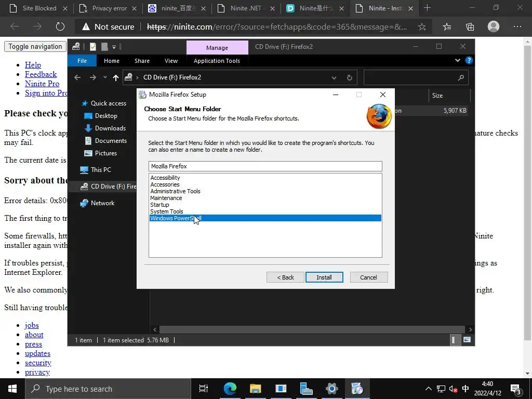Cancel the Mozilla Firefox Setup
Viewport: 532px width, 399px height.
(x=368, y=277)
